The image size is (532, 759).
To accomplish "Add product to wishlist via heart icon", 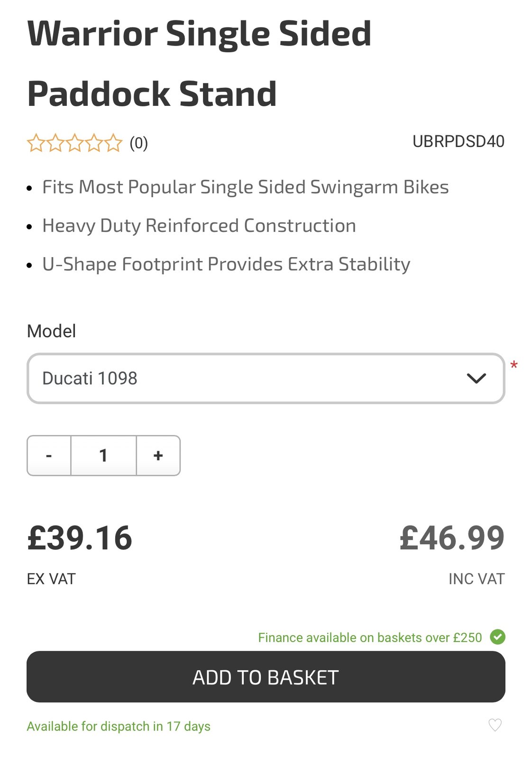I will pyautogui.click(x=495, y=725).
